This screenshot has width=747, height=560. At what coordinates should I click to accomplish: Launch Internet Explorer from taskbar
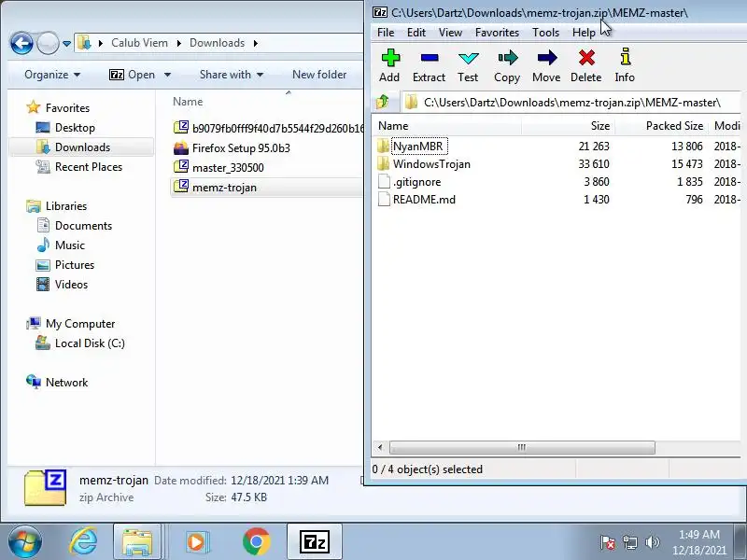(83, 542)
